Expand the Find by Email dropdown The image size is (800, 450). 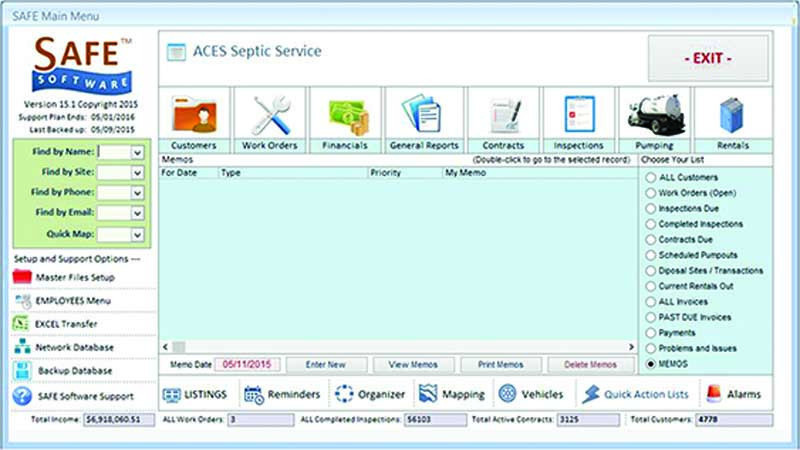137,213
